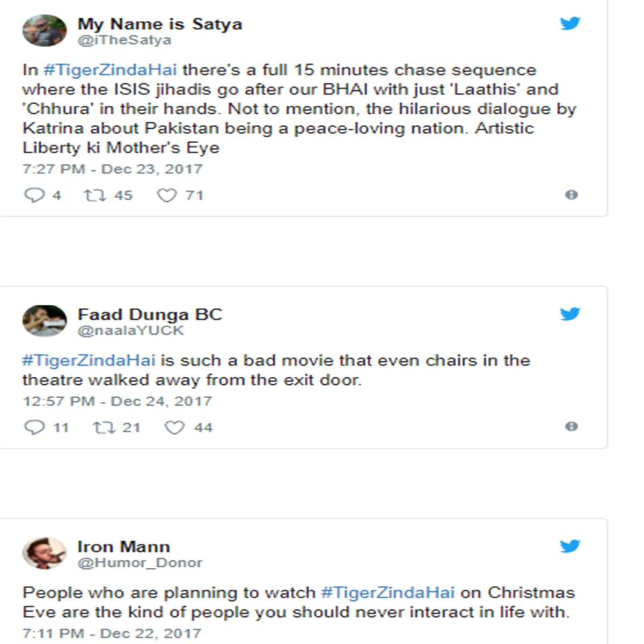Open the Dec 24 tweet timestamp link
This screenshot has height=644, width=644.
[x=117, y=401]
